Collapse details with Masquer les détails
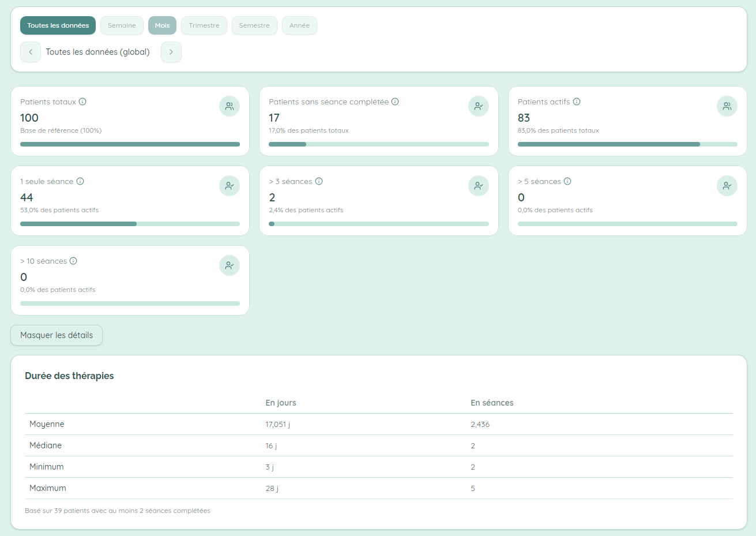 pos(57,335)
